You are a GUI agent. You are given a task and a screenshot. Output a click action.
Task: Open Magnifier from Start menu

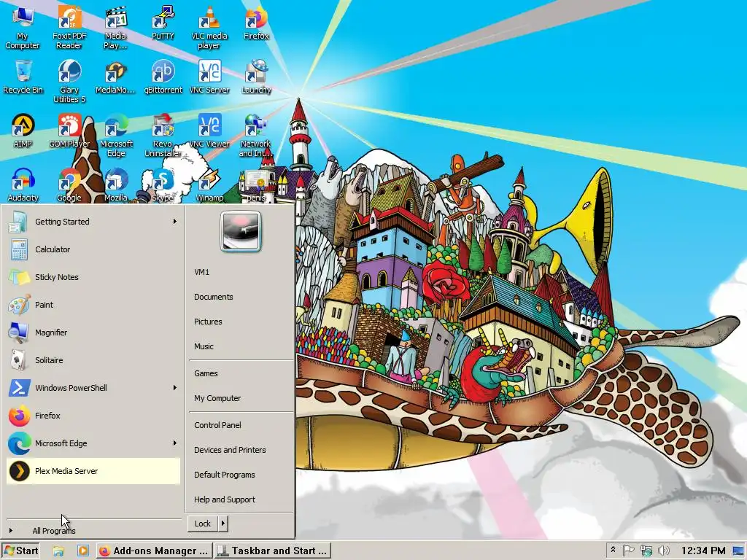click(x=93, y=332)
